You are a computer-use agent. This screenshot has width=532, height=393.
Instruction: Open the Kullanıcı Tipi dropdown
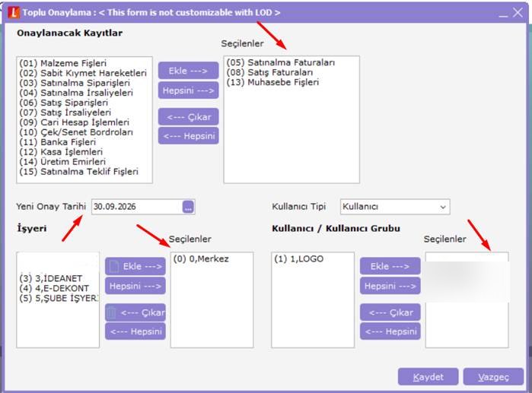[442, 207]
